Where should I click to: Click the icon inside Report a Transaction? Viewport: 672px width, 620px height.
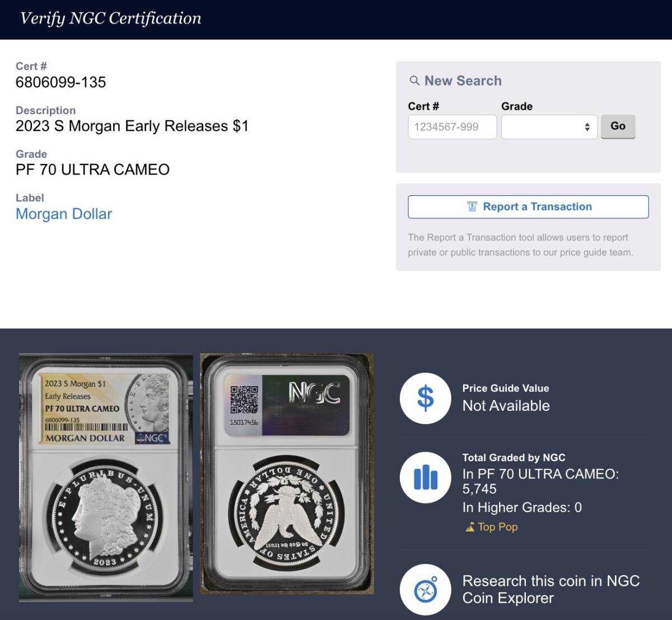(x=472, y=206)
